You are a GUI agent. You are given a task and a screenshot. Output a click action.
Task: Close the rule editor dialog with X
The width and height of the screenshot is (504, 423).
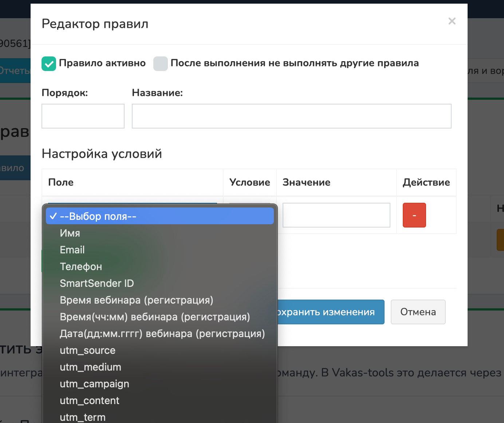(x=452, y=21)
